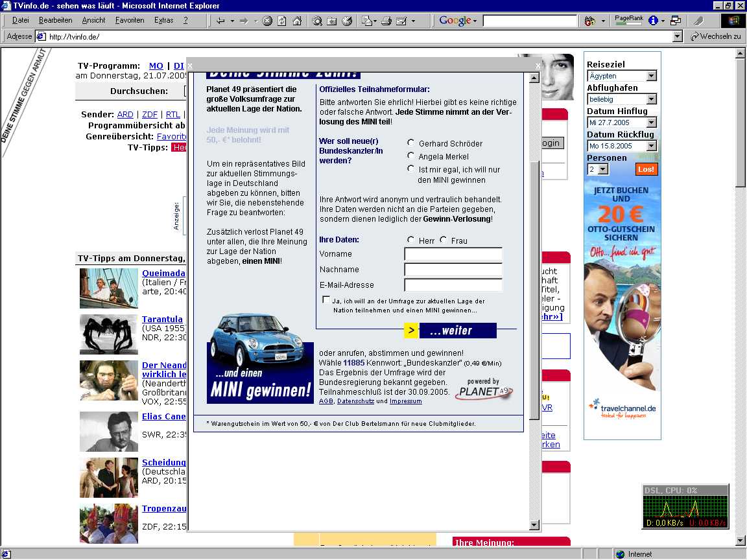Click the Windows logo throbber

[732, 21]
